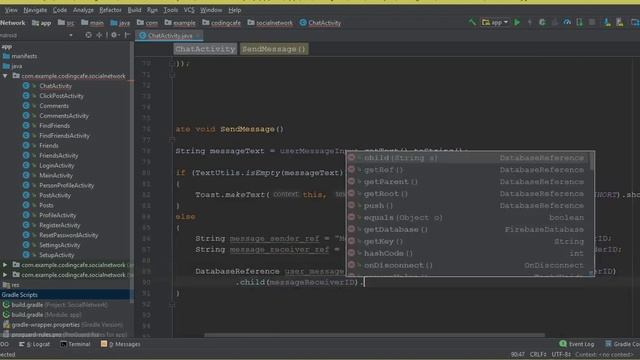Select the ChatActivity.java editor tab
Image resolution: width=640 pixels, height=360 pixels.
(x=170, y=36)
